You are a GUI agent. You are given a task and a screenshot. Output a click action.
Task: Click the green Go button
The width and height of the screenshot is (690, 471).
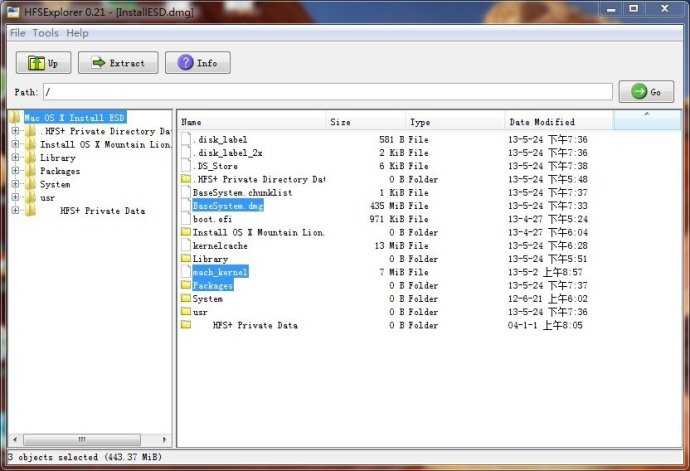coord(646,92)
